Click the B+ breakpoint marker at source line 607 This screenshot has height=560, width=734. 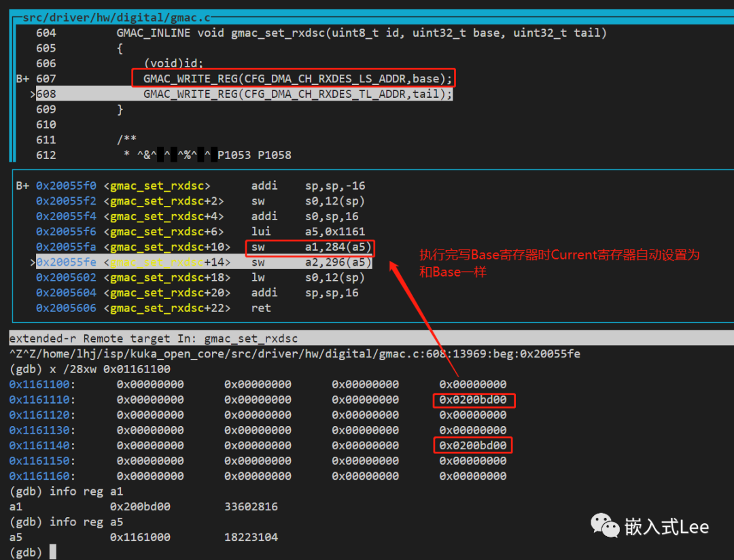click(x=22, y=79)
